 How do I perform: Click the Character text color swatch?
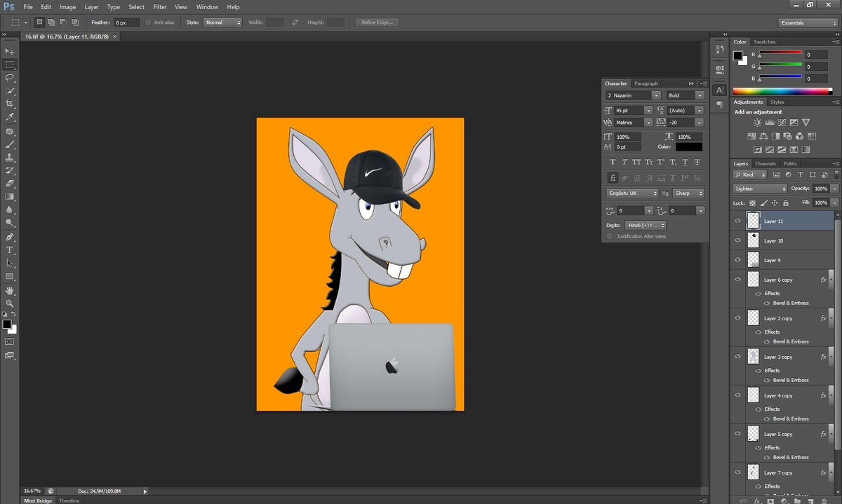tap(689, 147)
